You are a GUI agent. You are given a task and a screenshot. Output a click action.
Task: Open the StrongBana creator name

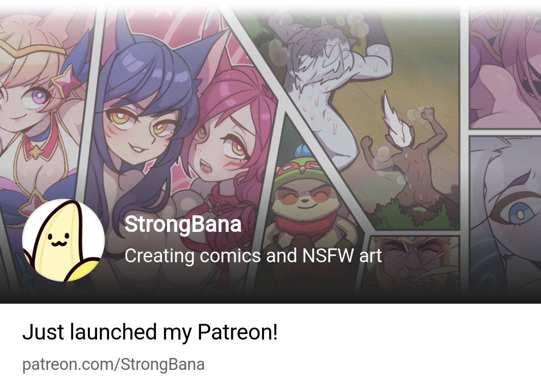[183, 225]
